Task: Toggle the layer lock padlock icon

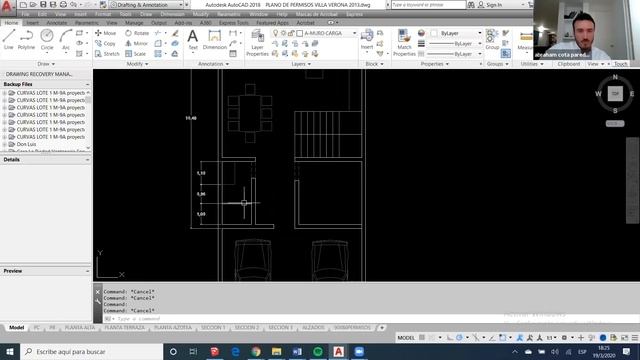Action: (291, 33)
